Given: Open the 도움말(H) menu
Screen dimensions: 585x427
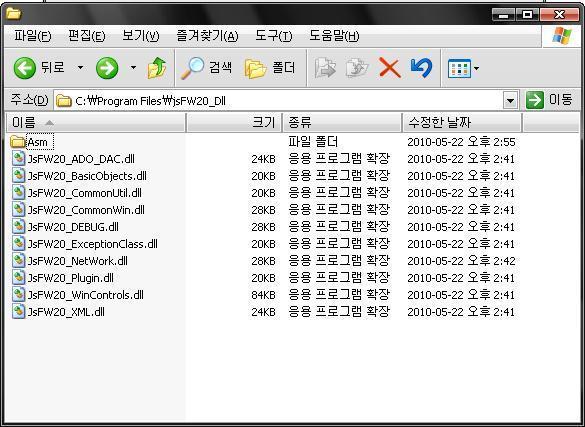Looking at the screenshot, I should (x=334, y=36).
